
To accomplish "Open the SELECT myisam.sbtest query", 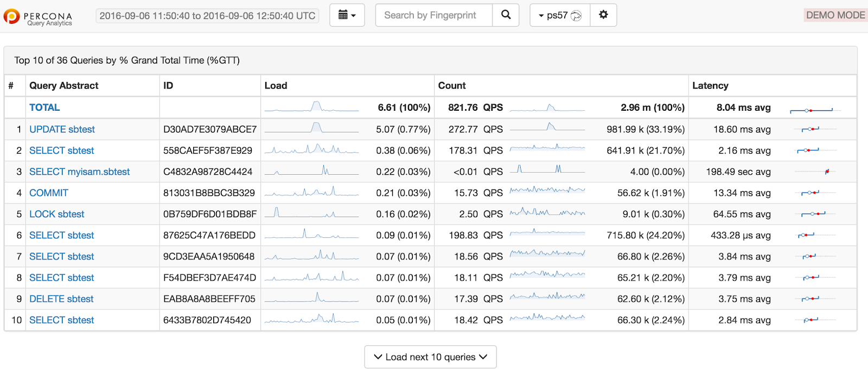I will tap(79, 172).
